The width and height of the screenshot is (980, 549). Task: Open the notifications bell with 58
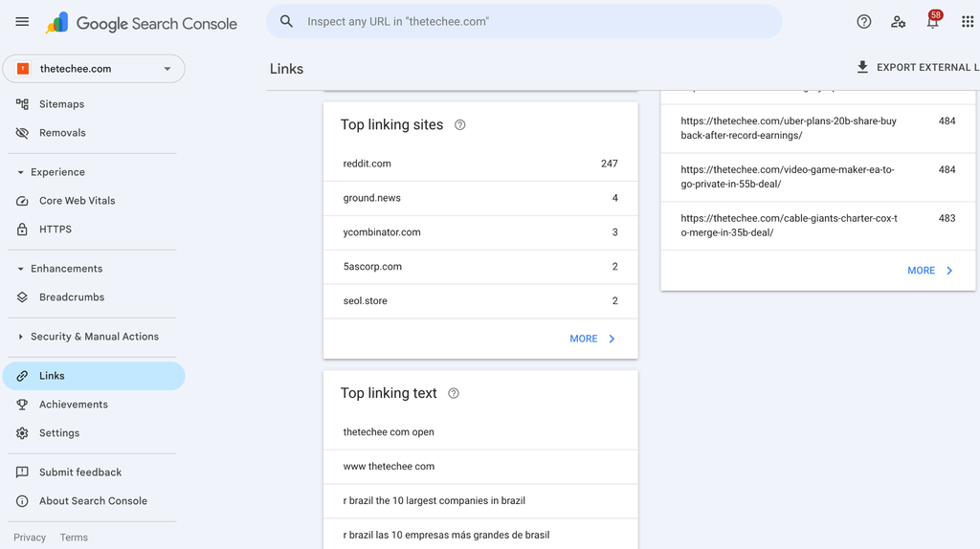point(933,20)
